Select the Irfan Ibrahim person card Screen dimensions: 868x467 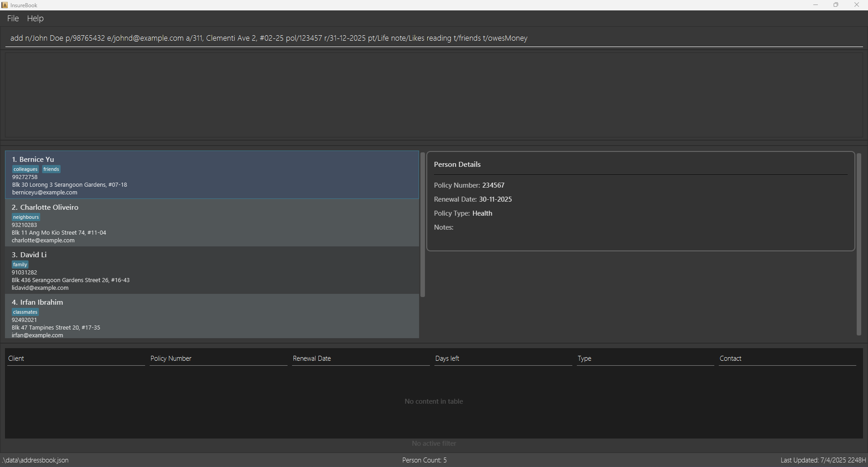pos(212,316)
